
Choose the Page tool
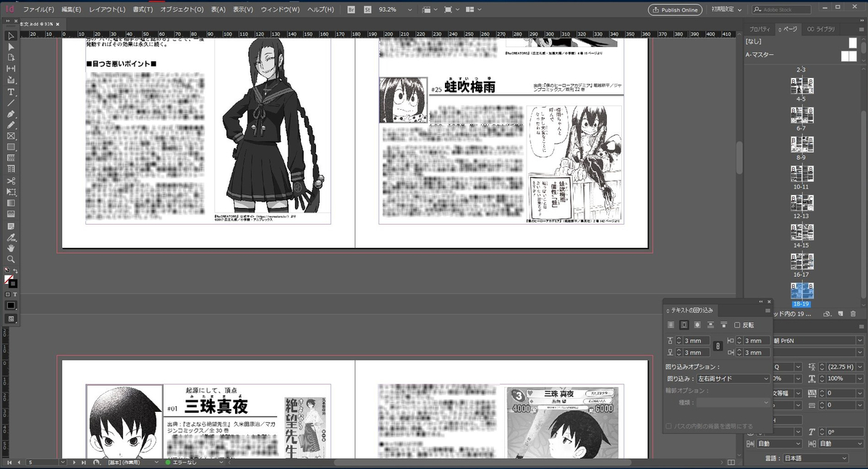point(11,58)
